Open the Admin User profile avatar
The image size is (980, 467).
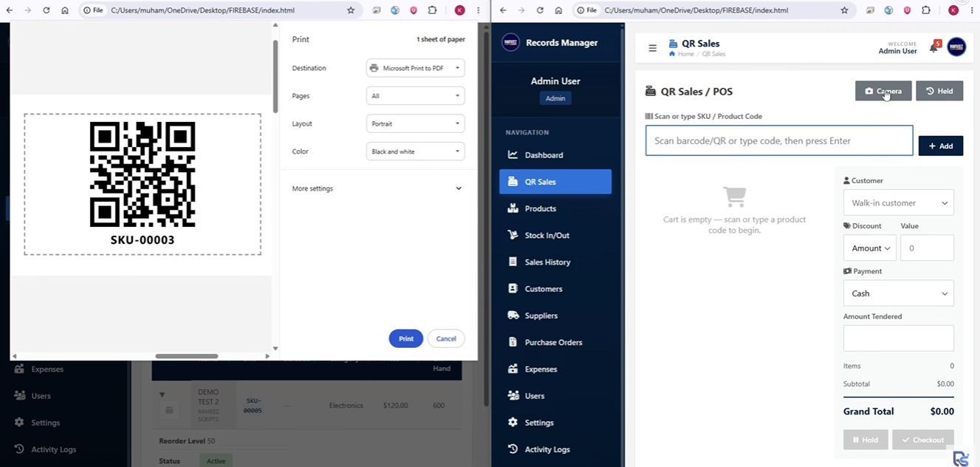(956, 47)
